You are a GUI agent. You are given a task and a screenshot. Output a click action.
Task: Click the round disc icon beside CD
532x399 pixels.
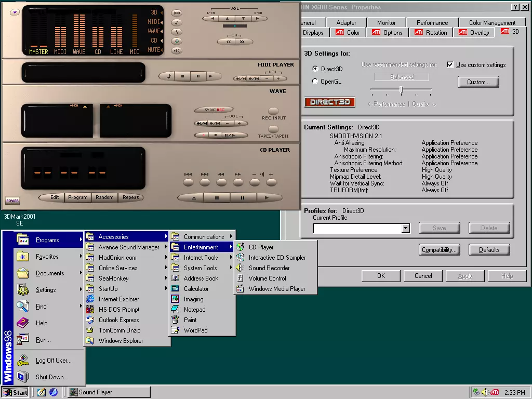click(x=177, y=42)
